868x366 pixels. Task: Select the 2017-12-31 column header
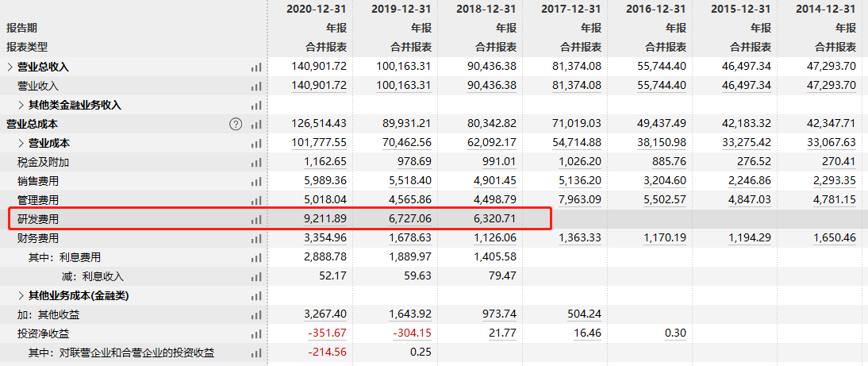click(570, 9)
